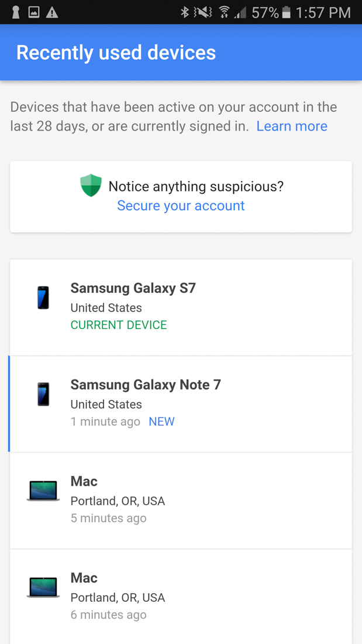Select the Mac active 5 minutes ago

pyautogui.click(x=181, y=500)
